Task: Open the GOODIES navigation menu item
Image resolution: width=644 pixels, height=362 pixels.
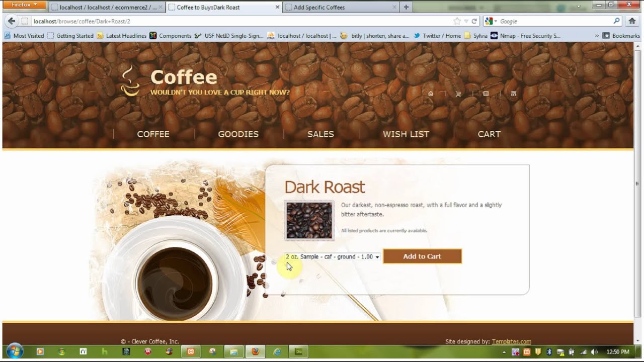Action: [238, 134]
